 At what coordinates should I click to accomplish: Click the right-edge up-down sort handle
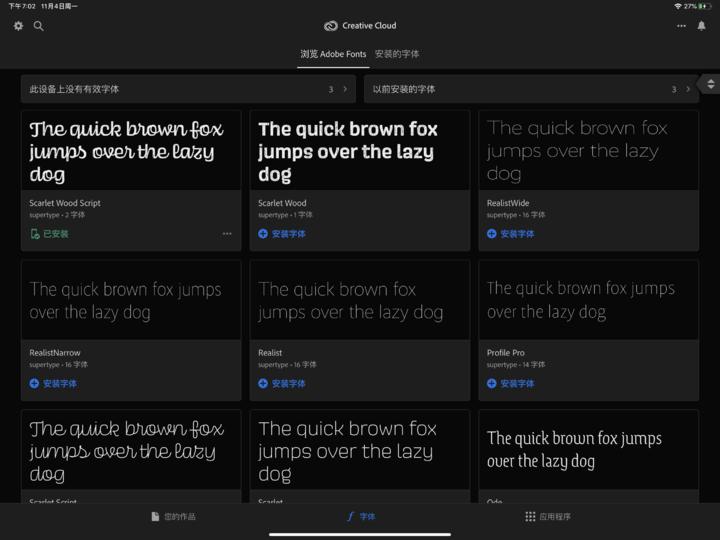point(711,84)
